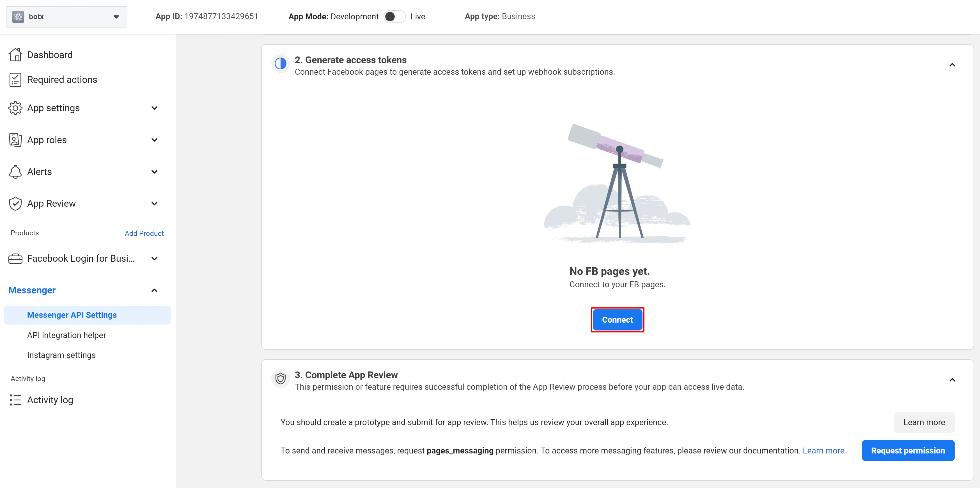
Task: Click the Products section label
Action: [x=25, y=233]
